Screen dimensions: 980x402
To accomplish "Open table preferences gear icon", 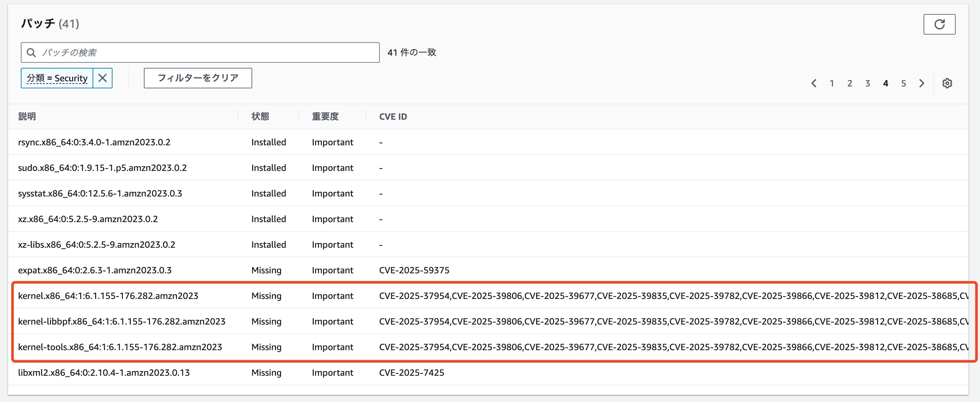I will (x=947, y=83).
